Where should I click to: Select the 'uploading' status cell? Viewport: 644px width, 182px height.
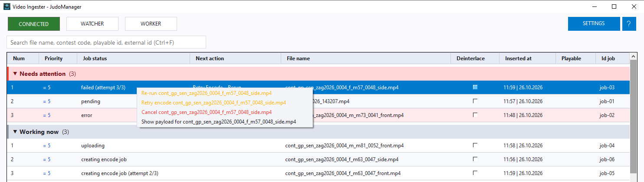click(x=93, y=146)
